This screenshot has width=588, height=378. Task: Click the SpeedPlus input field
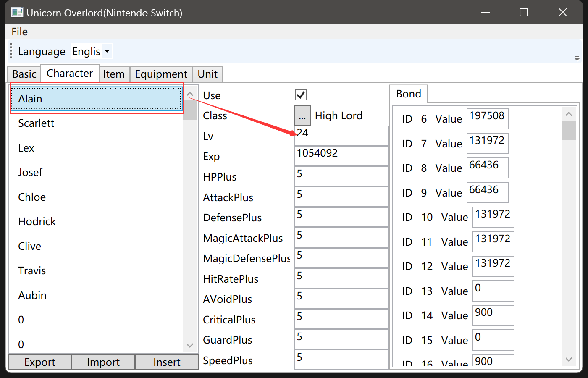342,360
